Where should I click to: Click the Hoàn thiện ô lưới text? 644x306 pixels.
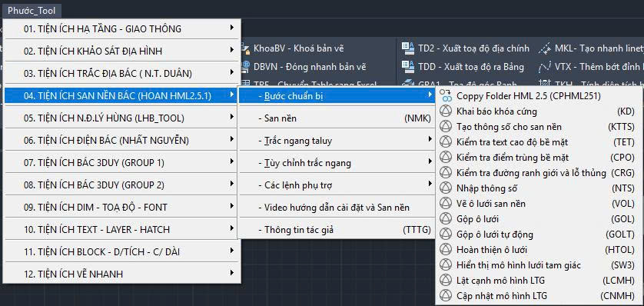(x=492, y=250)
